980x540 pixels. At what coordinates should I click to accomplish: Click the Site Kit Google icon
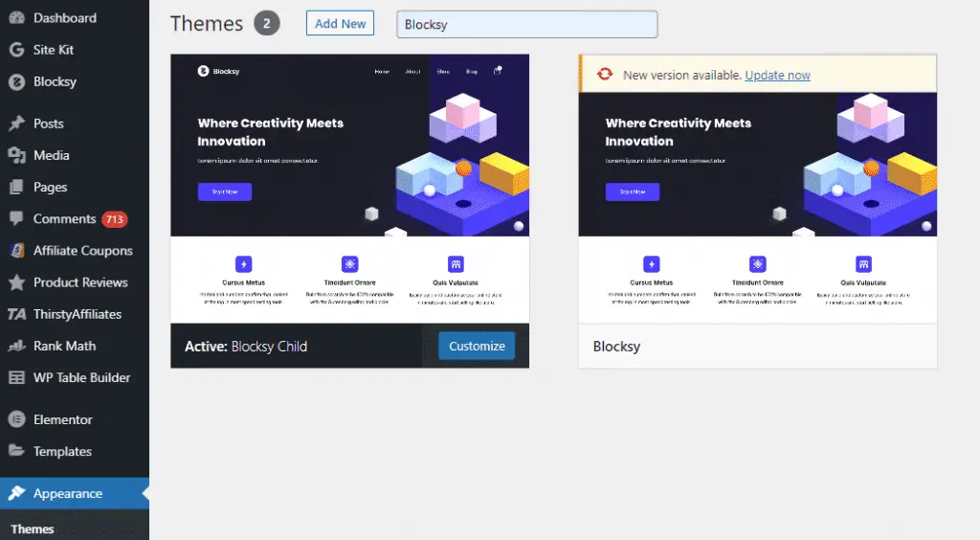[17, 50]
